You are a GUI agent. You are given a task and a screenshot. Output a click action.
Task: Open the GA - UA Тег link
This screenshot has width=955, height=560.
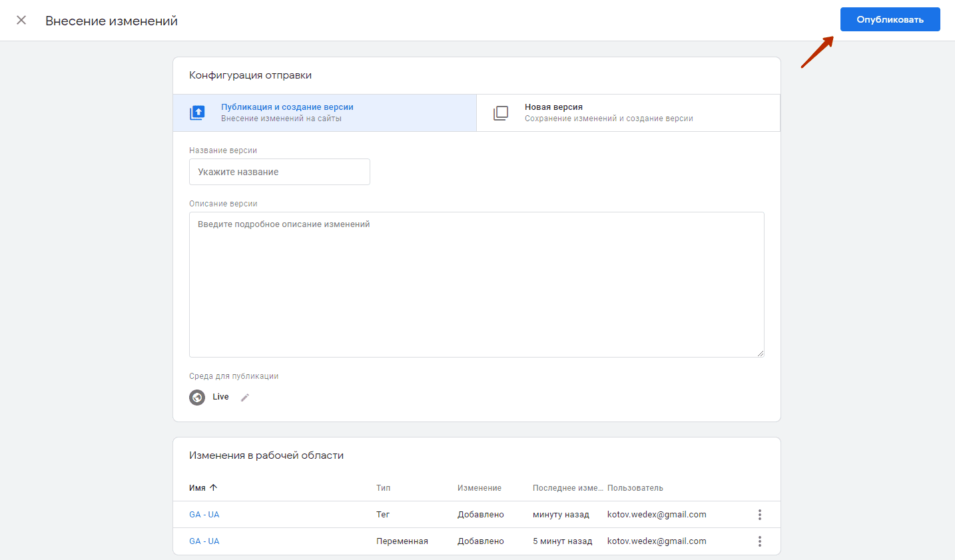(x=204, y=515)
